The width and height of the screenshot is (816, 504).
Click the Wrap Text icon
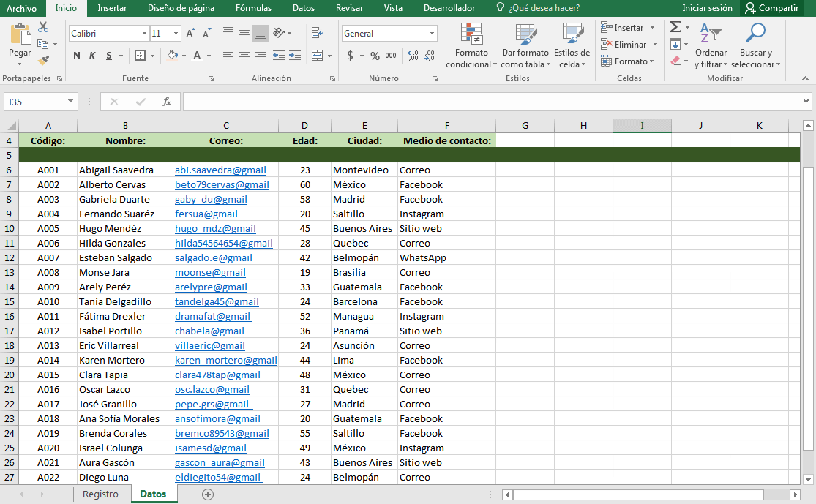317,33
